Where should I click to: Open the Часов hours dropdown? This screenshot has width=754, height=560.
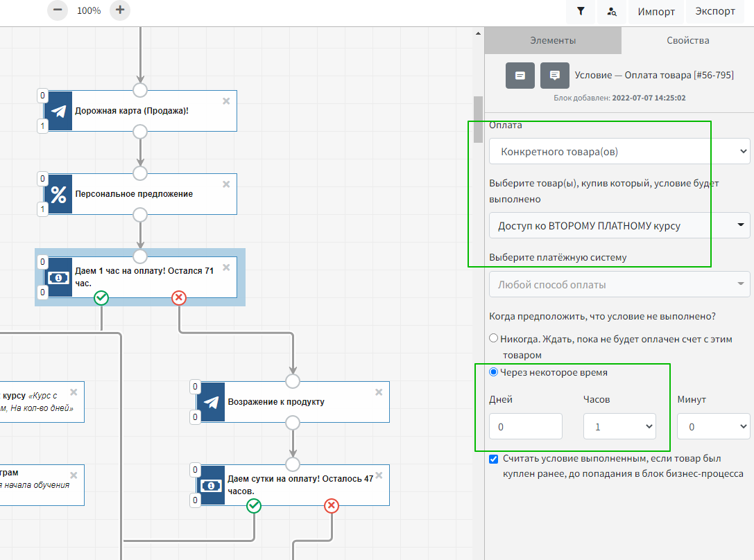[619, 427]
